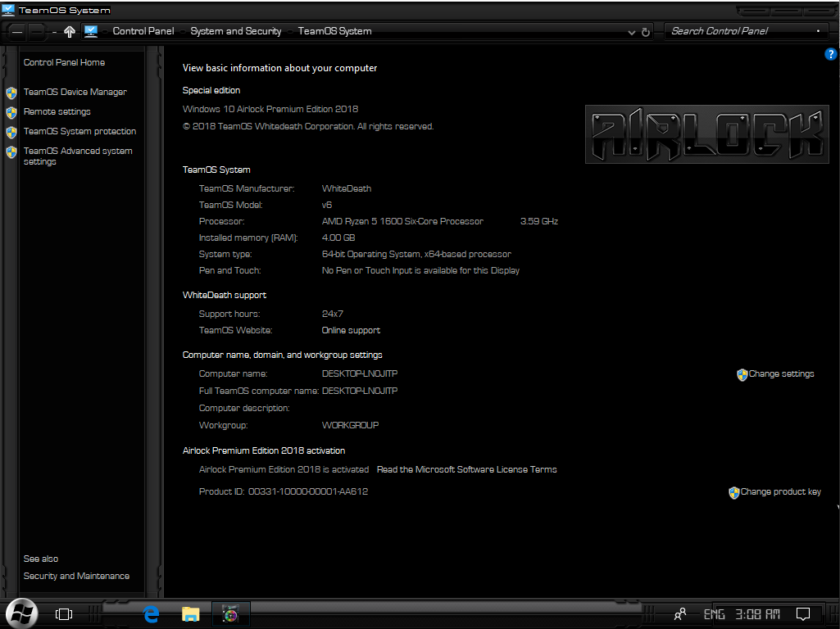Click Change settings for computer name
Screen dimensions: 840x629
[781, 373]
